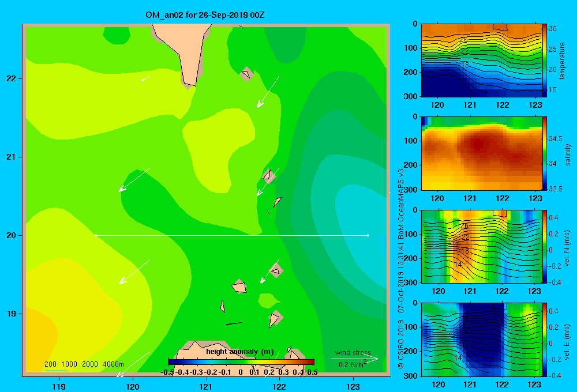Click latitude label '19' on map axis
This screenshot has width=577, height=392.
(x=12, y=314)
